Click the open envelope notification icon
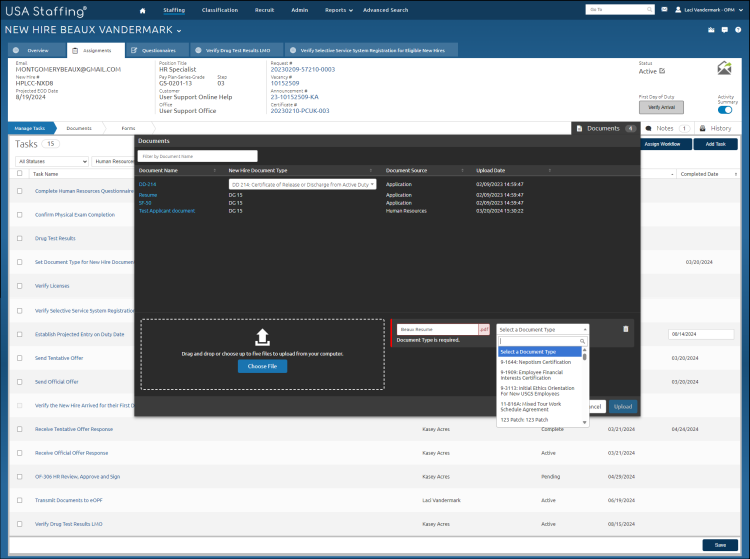The height and width of the screenshot is (559, 750). point(725,68)
